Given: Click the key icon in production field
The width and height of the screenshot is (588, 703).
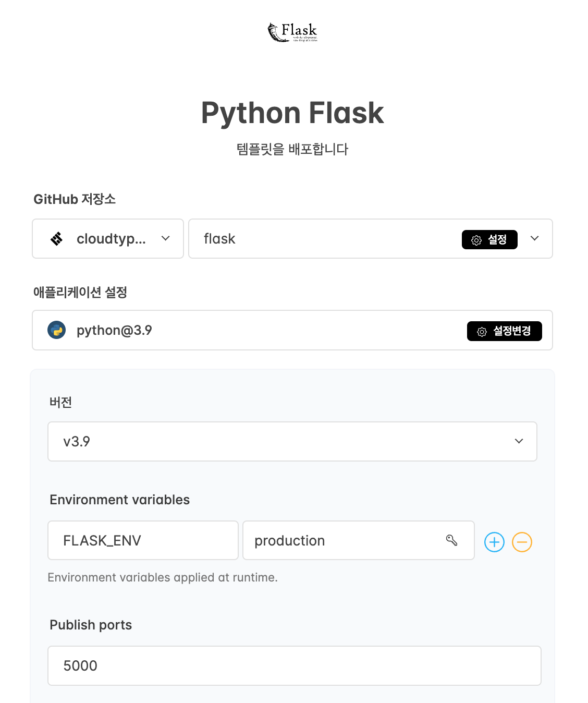Looking at the screenshot, I should 452,540.
